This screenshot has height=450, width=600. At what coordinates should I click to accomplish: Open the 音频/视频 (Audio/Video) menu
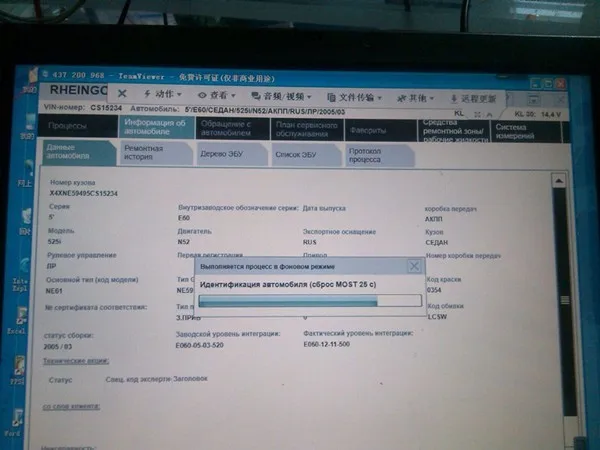point(281,96)
